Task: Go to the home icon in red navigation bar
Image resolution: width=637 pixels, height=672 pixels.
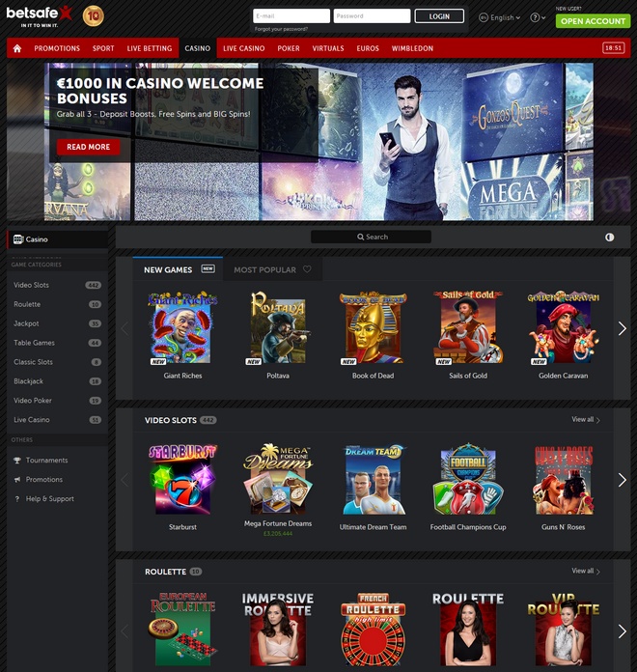Action: 17,48
